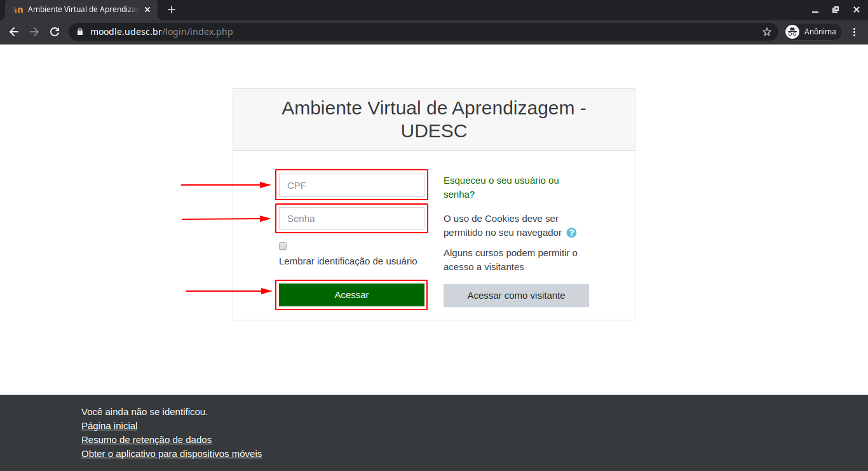Click the CPF input field
The width and height of the screenshot is (868, 471).
click(x=351, y=186)
